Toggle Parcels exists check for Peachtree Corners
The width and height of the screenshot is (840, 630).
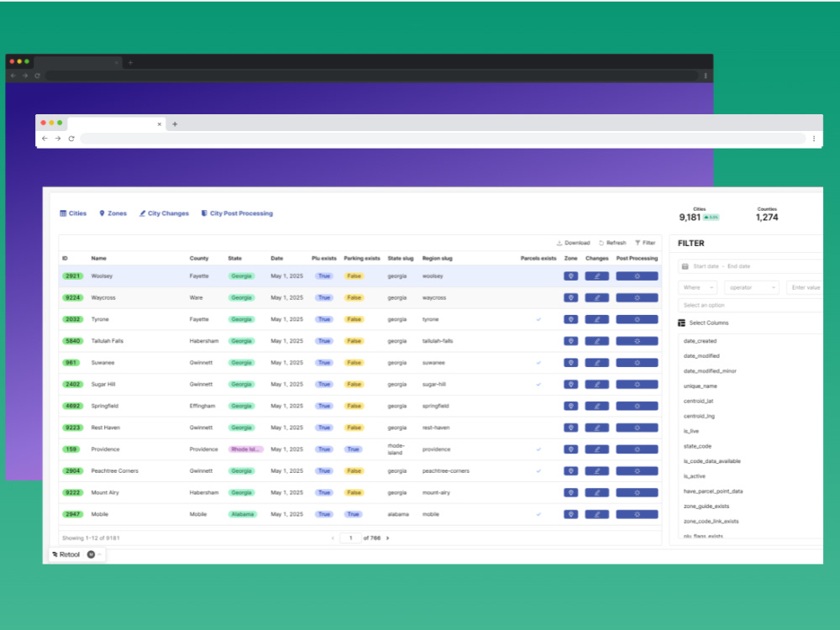click(x=538, y=471)
